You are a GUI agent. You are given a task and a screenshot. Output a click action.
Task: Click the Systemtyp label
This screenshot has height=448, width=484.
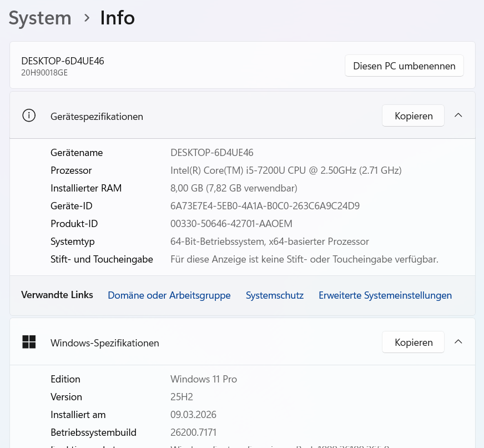pyautogui.click(x=73, y=241)
